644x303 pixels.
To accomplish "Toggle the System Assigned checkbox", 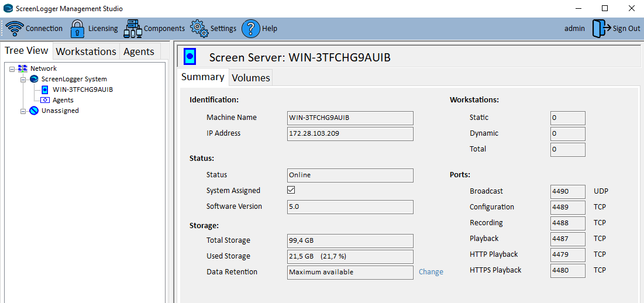I will (x=291, y=190).
